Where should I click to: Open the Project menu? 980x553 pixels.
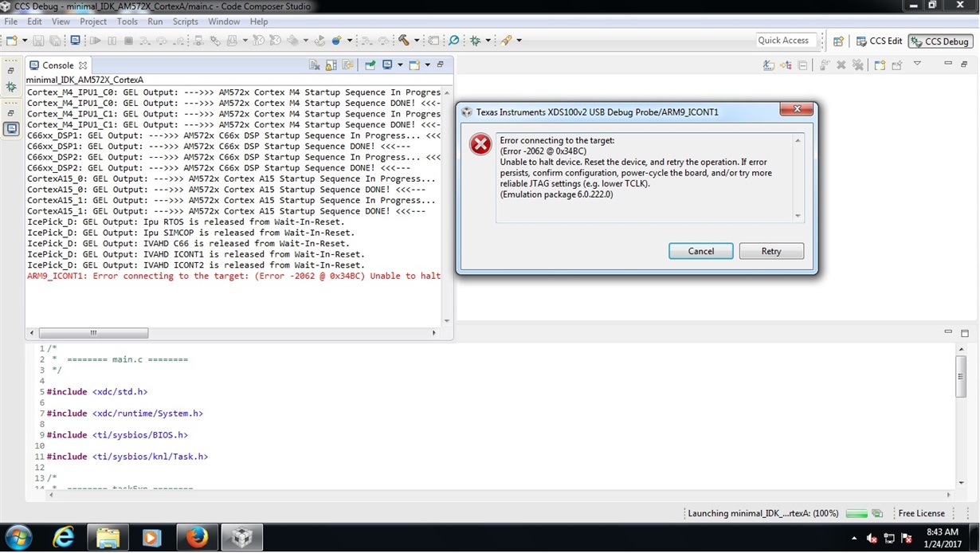point(93,22)
